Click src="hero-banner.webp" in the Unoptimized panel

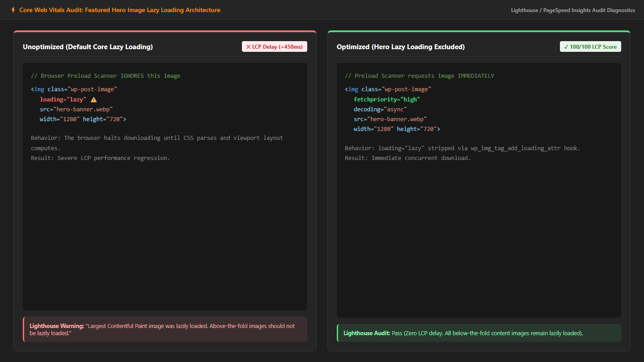click(76, 109)
